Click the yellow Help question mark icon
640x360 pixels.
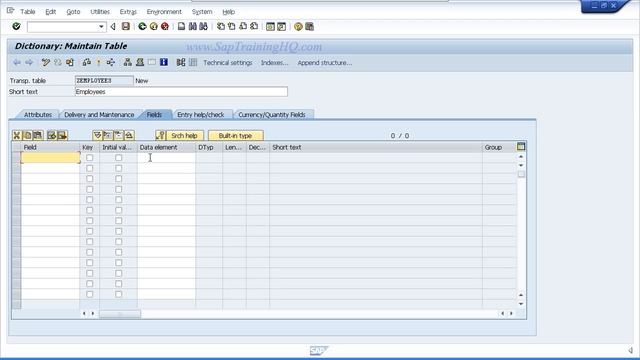(x=298, y=27)
